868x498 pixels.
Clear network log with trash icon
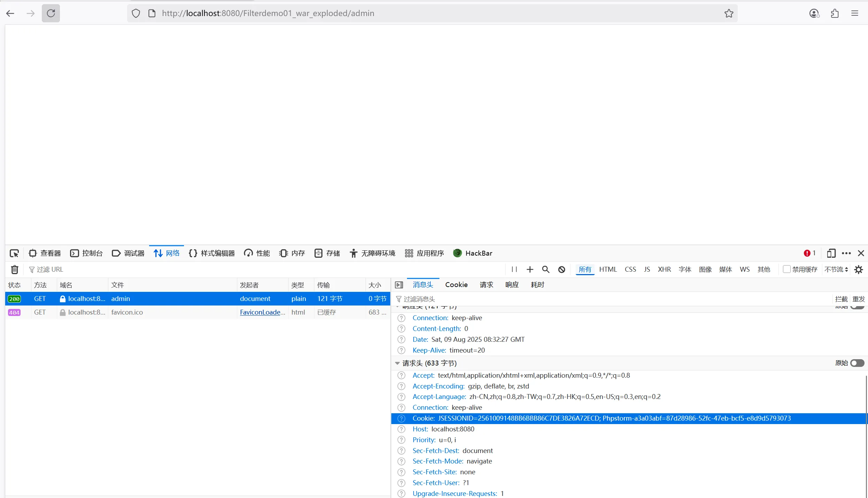(15, 270)
